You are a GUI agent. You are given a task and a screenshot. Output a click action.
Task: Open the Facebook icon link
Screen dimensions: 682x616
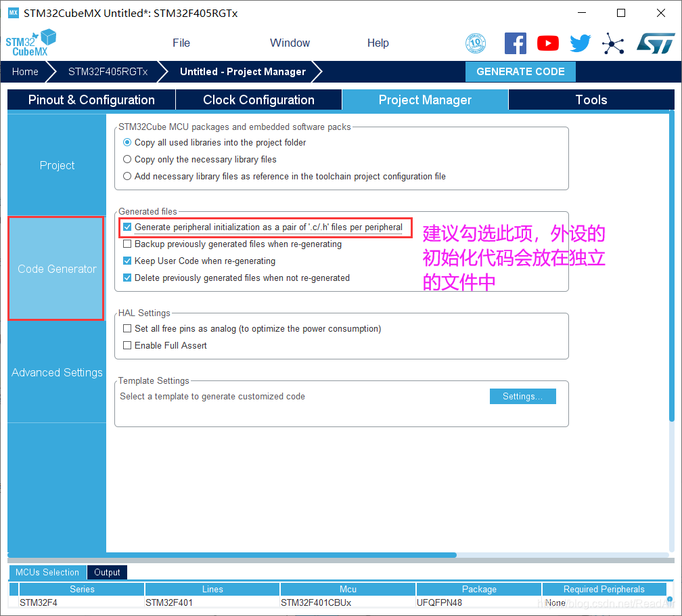pos(516,43)
